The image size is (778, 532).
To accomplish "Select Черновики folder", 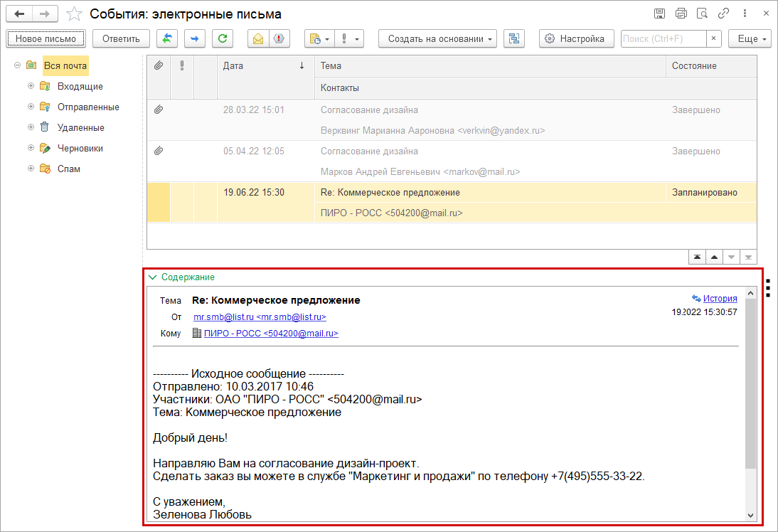I will (80, 149).
